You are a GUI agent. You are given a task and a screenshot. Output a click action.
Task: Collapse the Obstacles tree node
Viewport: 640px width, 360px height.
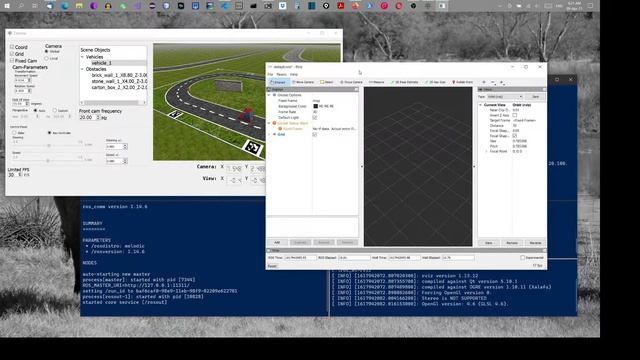coord(82,69)
